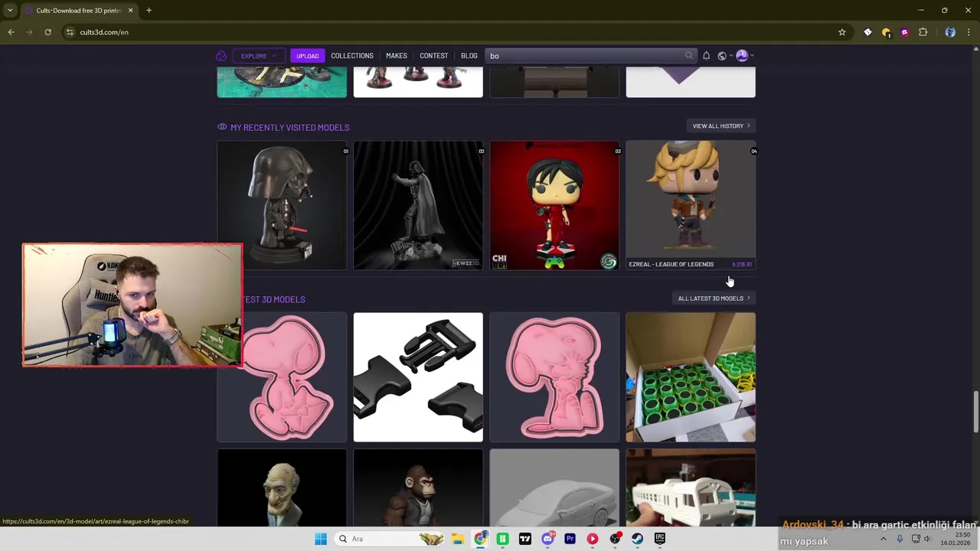The height and width of the screenshot is (551, 980).
Task: Open Steam from taskbar
Action: 637,539
